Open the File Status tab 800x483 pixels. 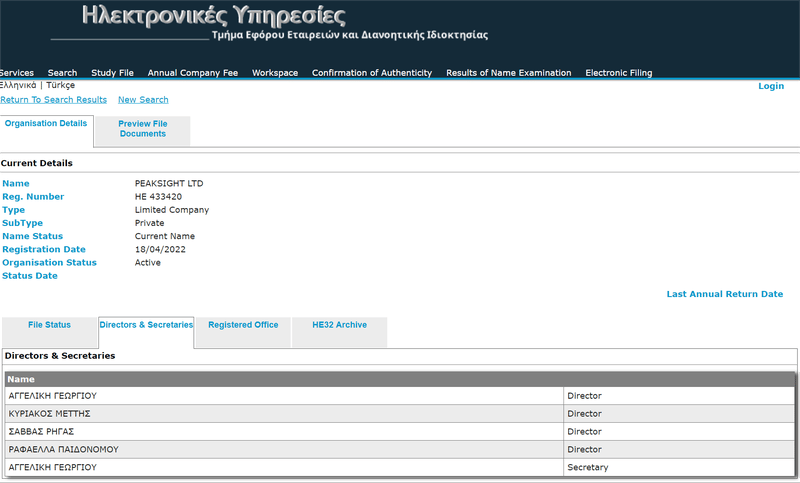[x=49, y=325]
